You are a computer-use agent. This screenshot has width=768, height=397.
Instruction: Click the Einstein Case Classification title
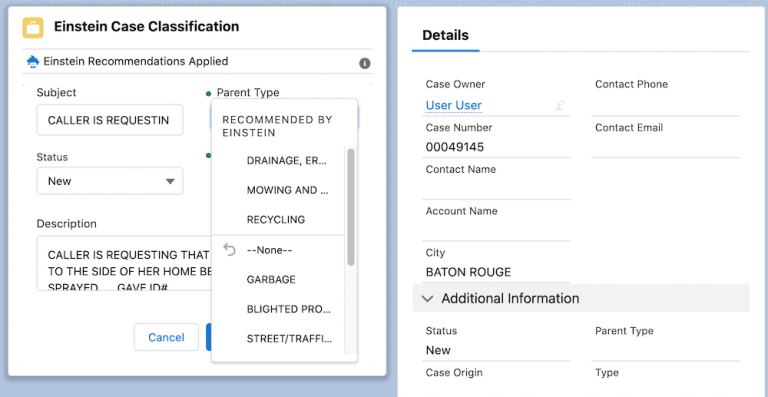coord(146,26)
